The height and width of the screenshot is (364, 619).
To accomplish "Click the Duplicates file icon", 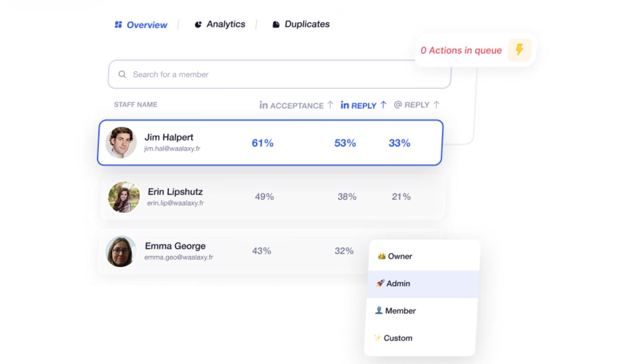I will click(x=276, y=24).
